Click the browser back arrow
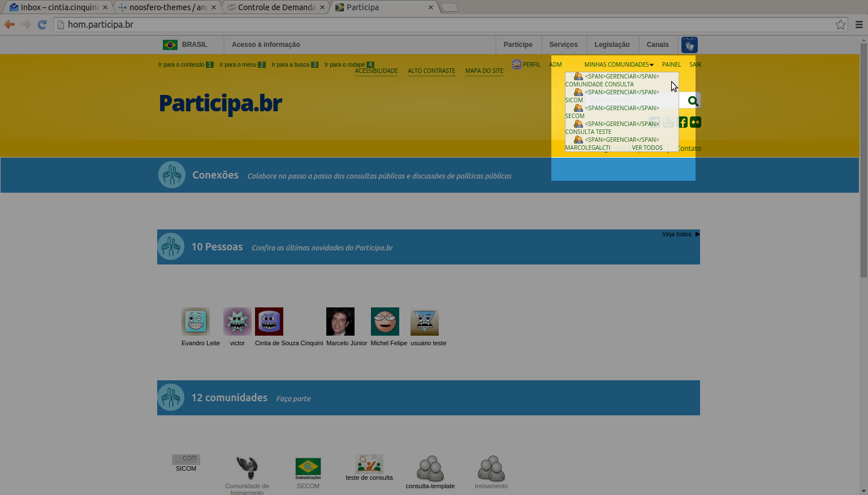The height and width of the screenshot is (495, 868). point(10,24)
